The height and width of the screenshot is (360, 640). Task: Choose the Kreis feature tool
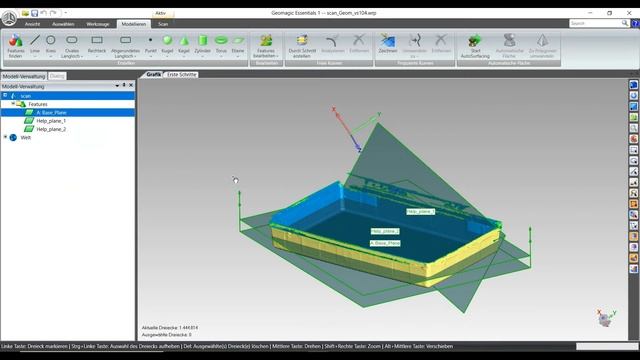(51, 43)
